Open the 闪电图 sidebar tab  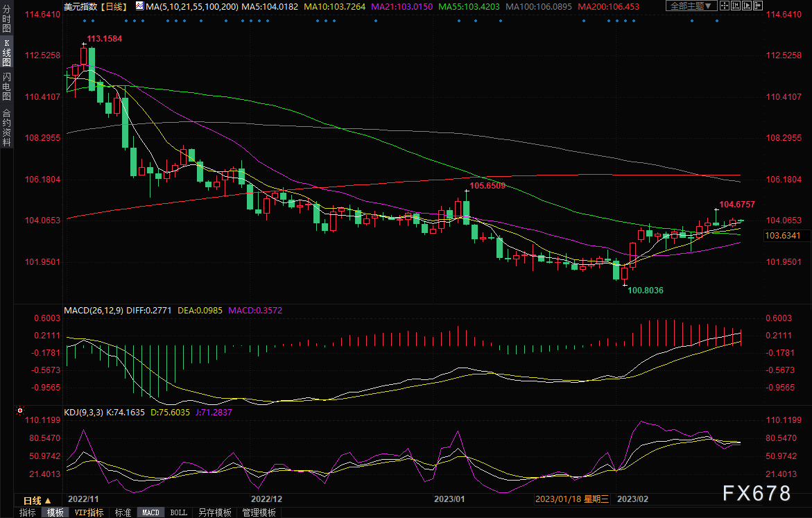(x=7, y=86)
